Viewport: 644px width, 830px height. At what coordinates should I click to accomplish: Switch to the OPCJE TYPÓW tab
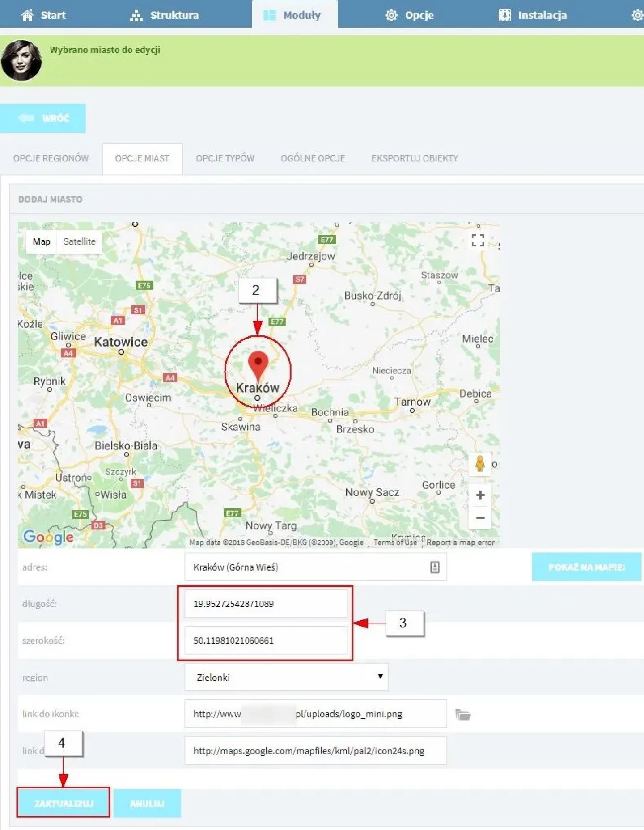225,158
